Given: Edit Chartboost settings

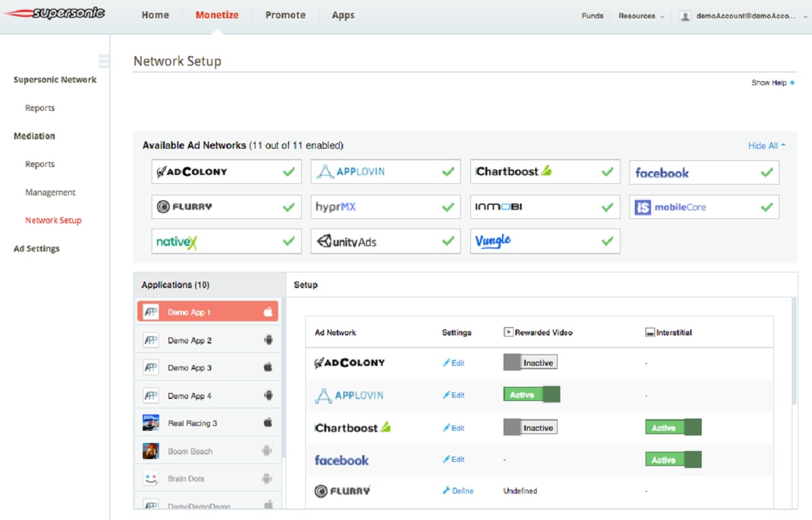Looking at the screenshot, I should point(453,428).
